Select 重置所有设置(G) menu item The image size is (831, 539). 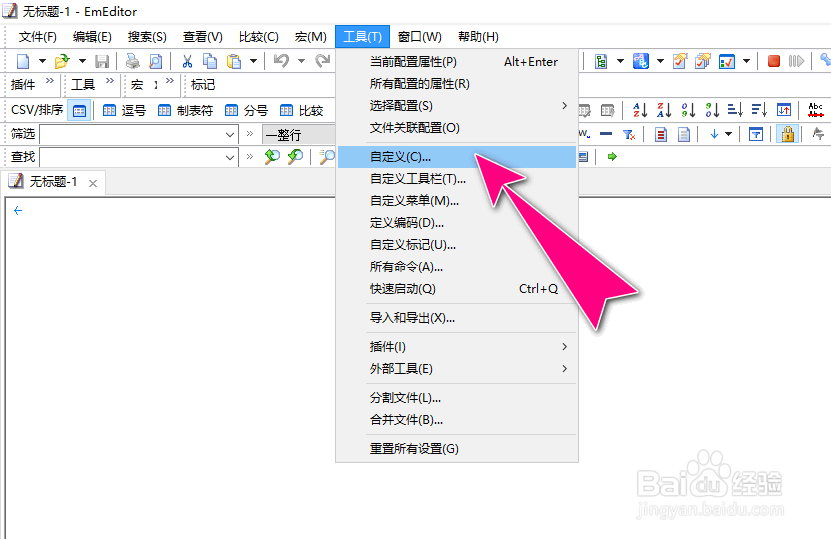pyautogui.click(x=457, y=449)
